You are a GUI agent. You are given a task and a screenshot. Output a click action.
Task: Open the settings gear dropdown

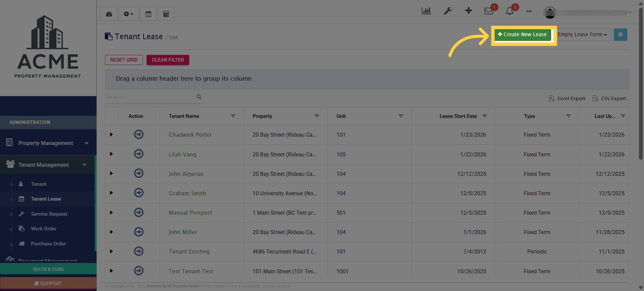point(128,14)
